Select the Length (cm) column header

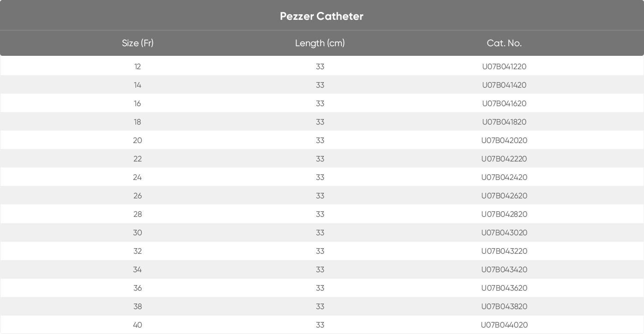(320, 43)
